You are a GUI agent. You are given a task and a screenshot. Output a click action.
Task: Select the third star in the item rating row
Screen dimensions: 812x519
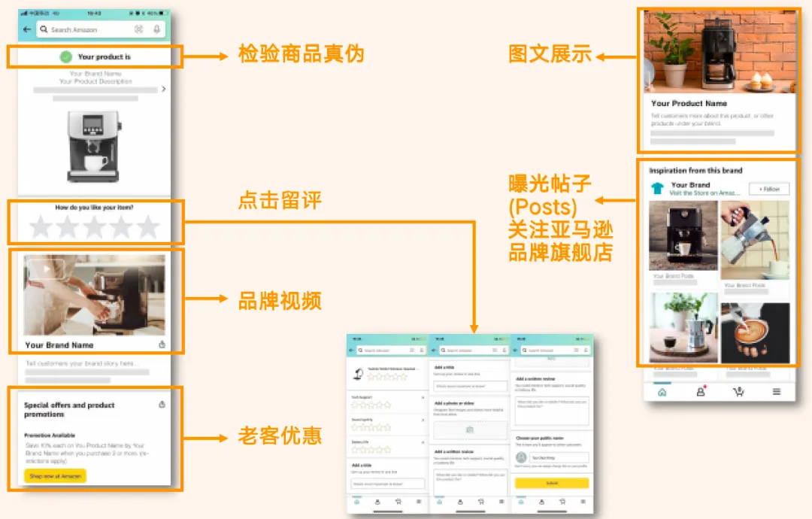94,227
